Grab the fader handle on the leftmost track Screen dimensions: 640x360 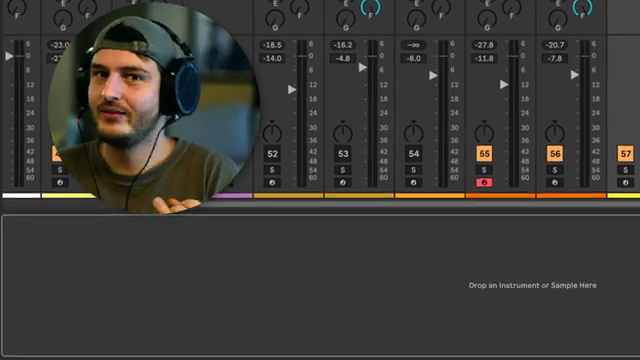pyautogui.click(x=9, y=56)
